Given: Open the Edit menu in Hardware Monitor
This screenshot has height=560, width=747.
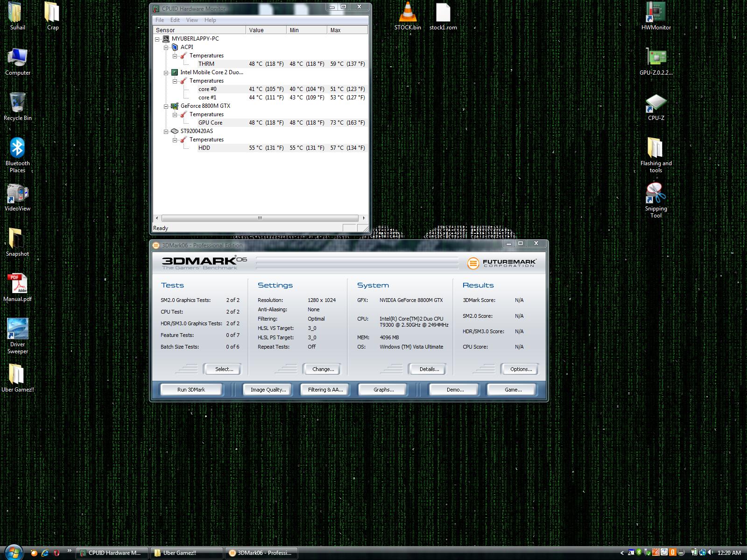Looking at the screenshot, I should (175, 20).
